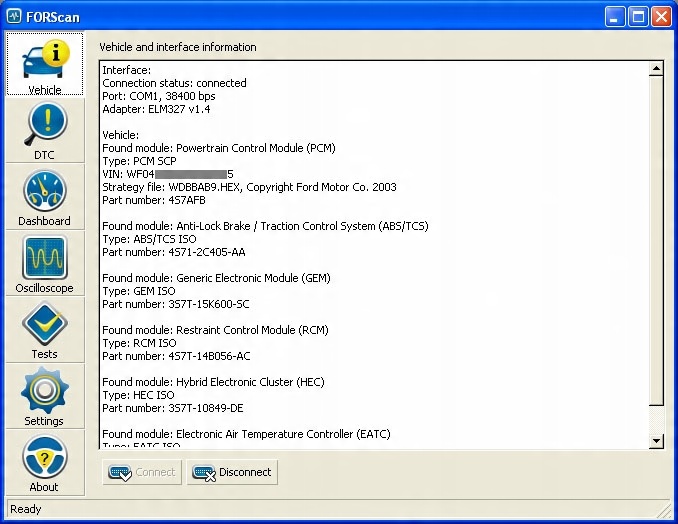678x524 pixels.
Task: Open the DTC trouble codes section
Action: 45,131
